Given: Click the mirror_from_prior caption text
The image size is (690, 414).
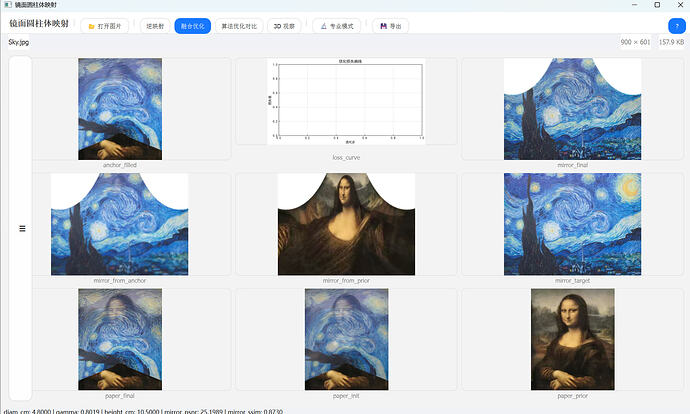Looking at the screenshot, I should point(346,280).
